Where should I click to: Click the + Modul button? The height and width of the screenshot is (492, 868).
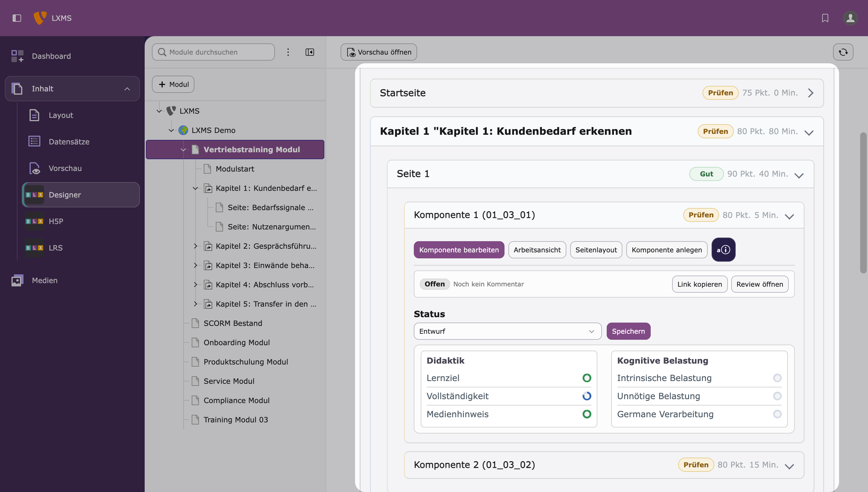click(x=173, y=84)
